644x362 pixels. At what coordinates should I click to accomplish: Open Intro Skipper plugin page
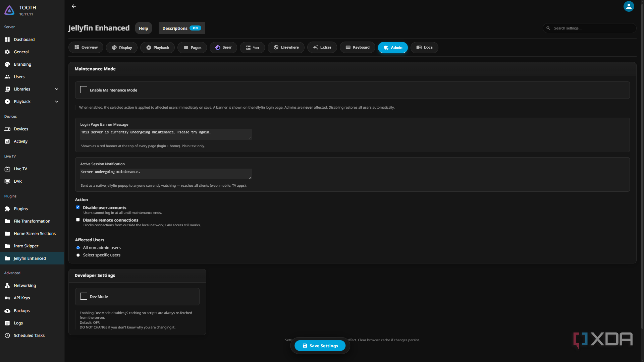[x=32, y=246]
